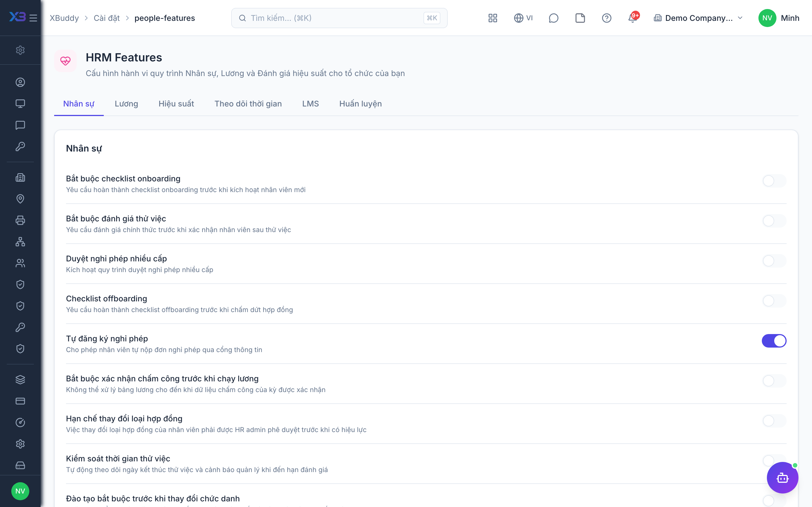
Task: Click the org chart sidebar icon
Action: tap(20, 242)
